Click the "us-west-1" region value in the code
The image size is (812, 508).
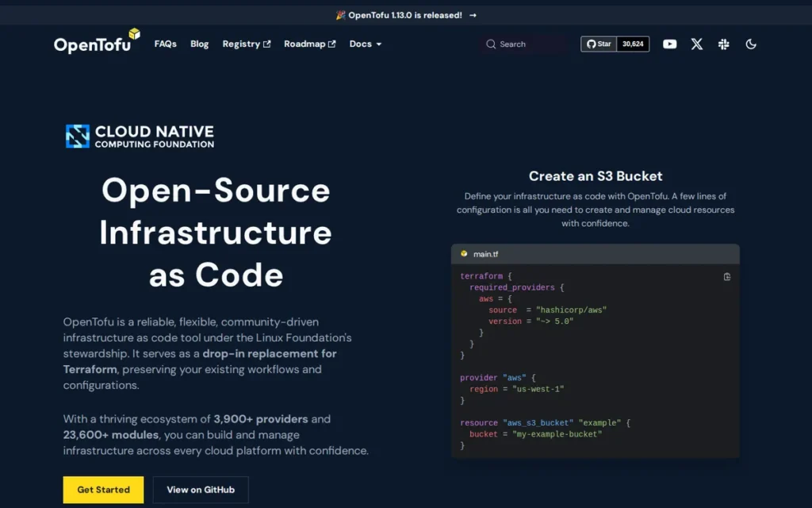(x=538, y=389)
